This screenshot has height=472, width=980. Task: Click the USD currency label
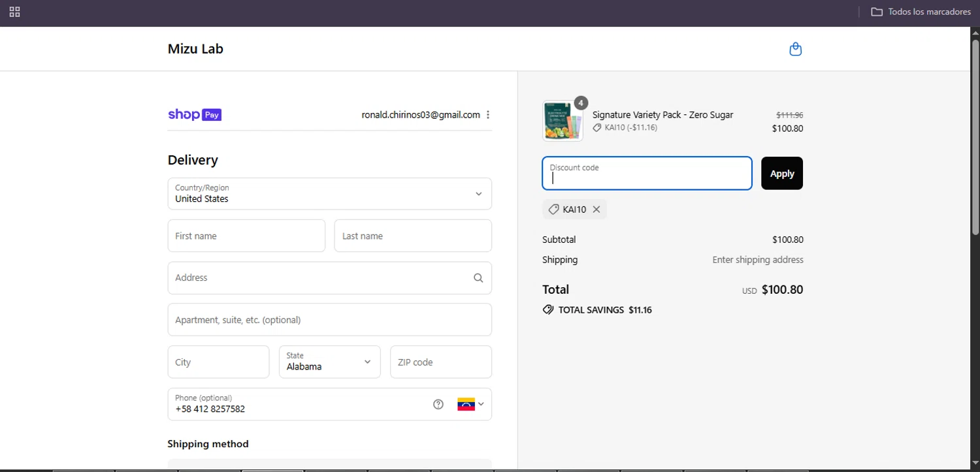[749, 291]
